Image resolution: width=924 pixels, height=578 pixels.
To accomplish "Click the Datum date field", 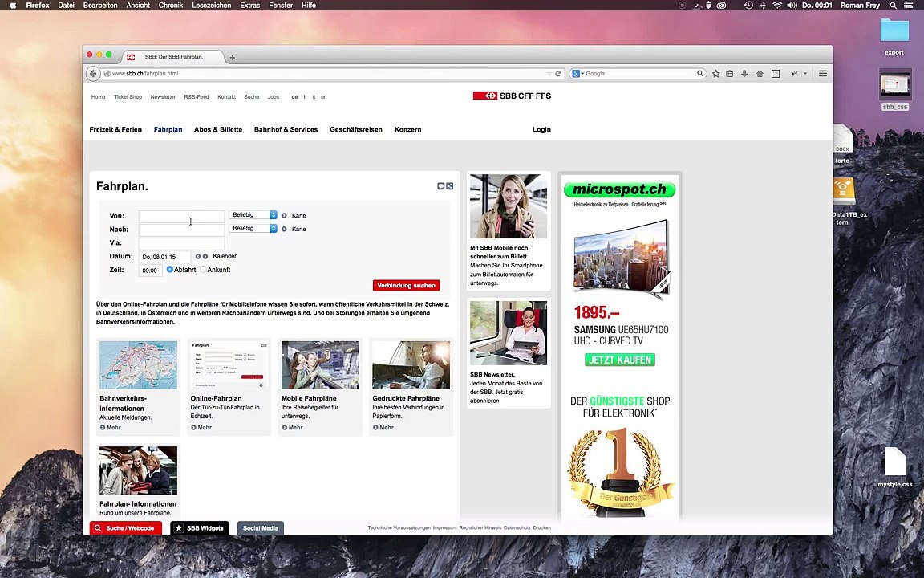I will [164, 257].
